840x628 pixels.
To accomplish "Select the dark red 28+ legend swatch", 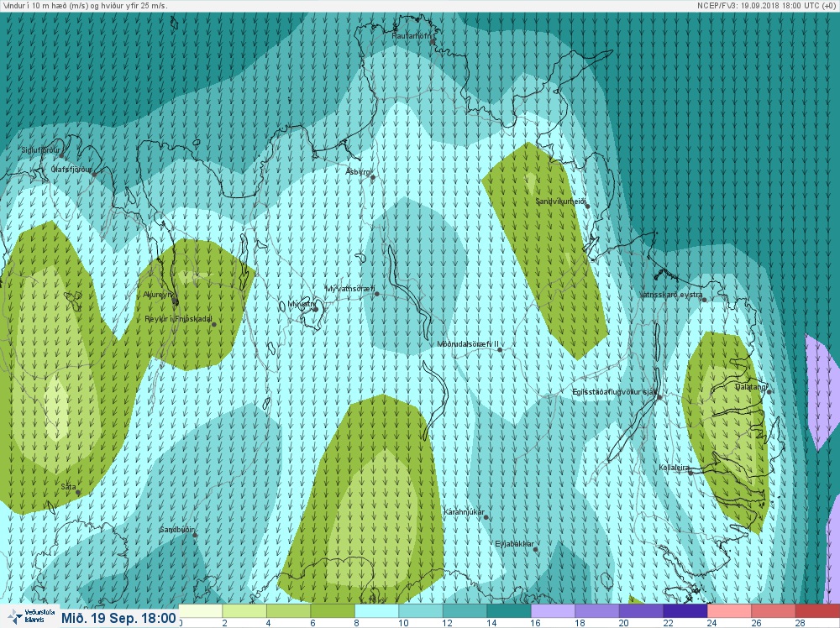I will [817, 611].
